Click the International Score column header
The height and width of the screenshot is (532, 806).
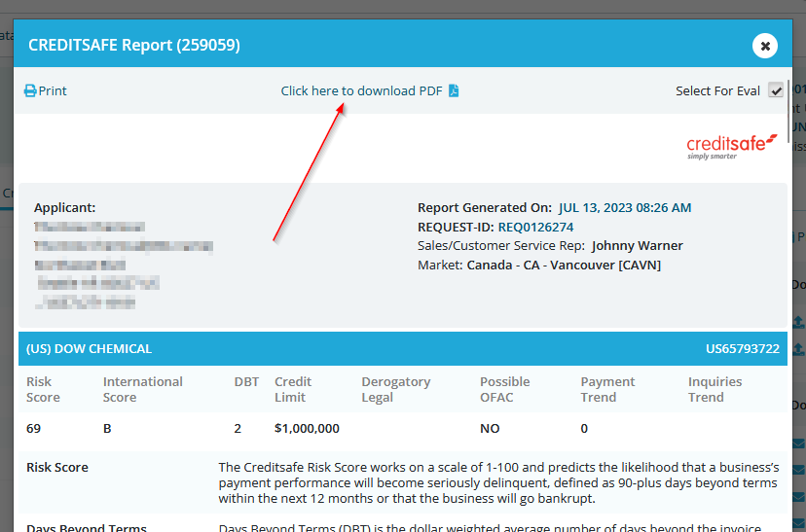(143, 389)
